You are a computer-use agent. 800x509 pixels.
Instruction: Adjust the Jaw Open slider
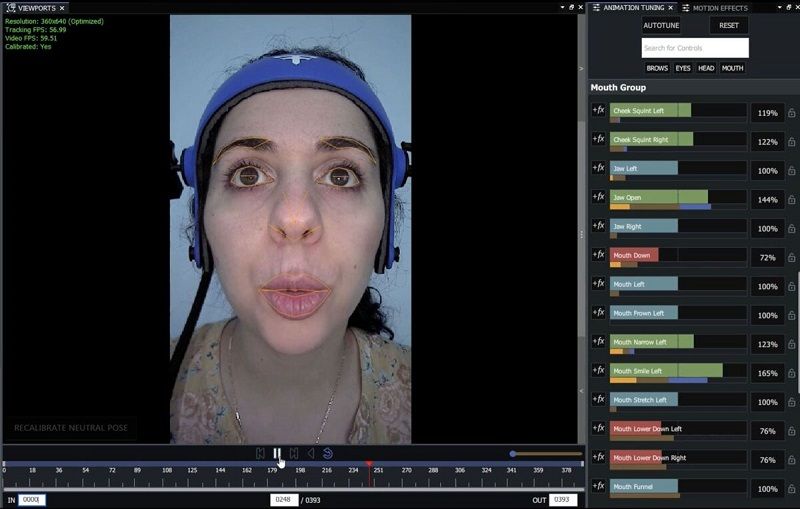tap(678, 197)
